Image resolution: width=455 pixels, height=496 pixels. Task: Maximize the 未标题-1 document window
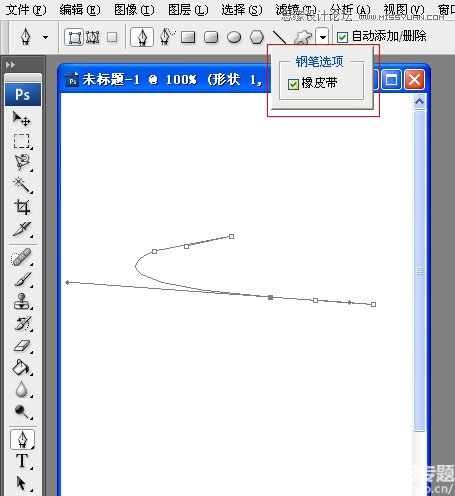[391, 80]
